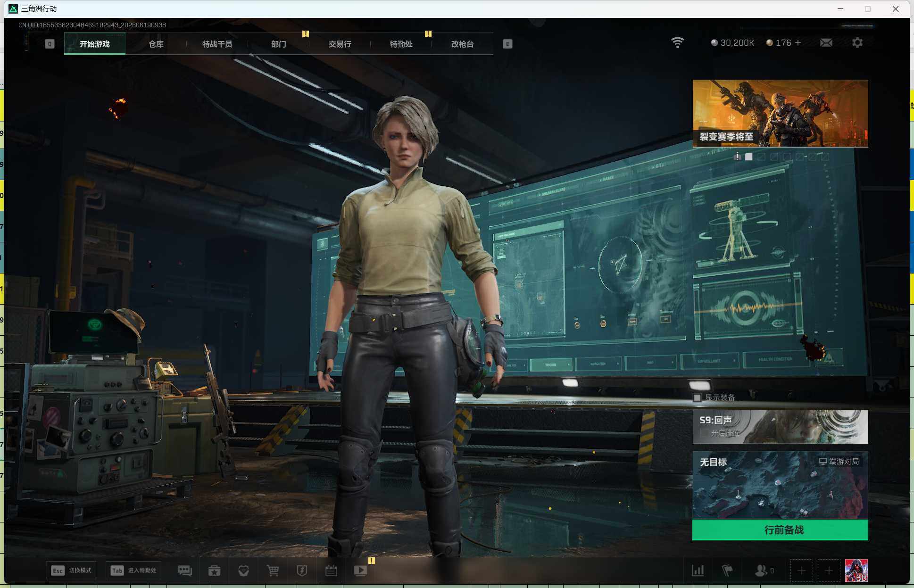
Task: Minimize the 三角洲行动 window
Action: tap(840, 8)
